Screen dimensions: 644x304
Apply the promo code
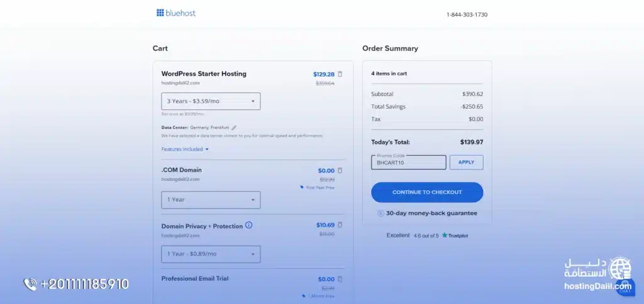[x=466, y=162]
